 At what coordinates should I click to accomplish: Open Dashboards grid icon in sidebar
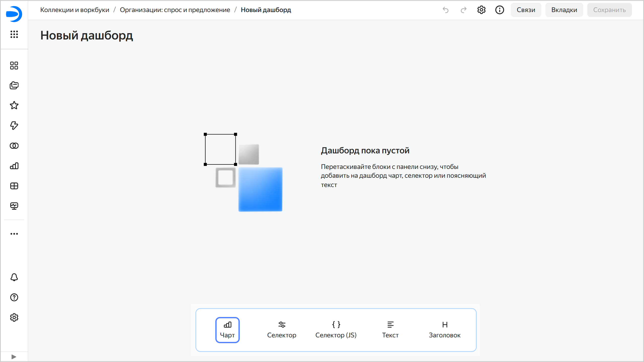(x=14, y=186)
